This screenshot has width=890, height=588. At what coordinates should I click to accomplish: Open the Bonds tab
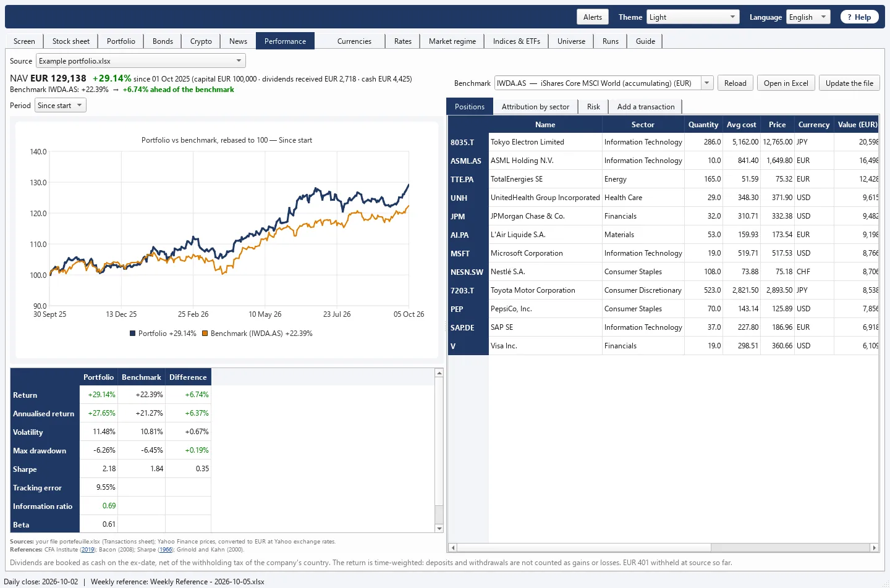[x=163, y=41]
